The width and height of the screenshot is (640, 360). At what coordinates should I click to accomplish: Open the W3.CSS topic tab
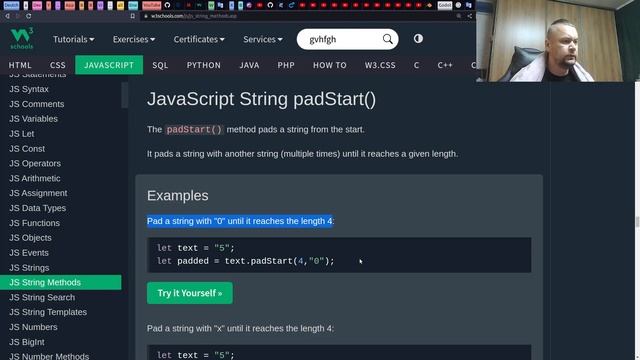(380, 65)
